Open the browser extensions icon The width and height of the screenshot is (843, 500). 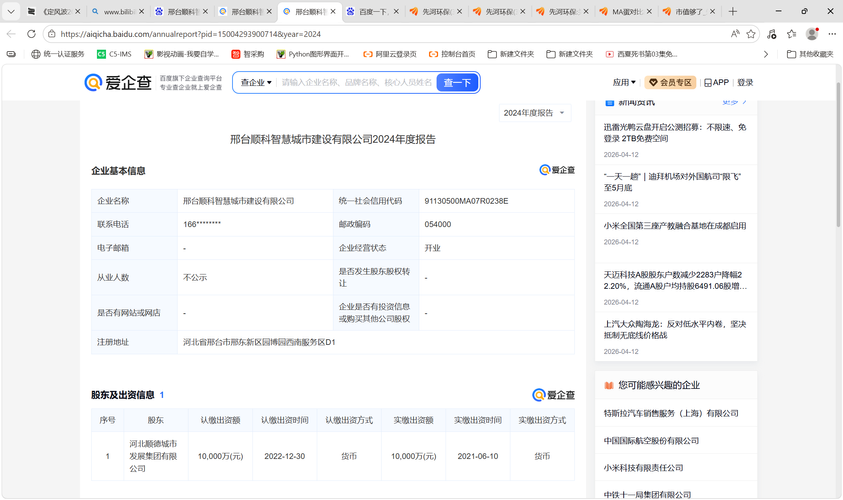click(771, 34)
